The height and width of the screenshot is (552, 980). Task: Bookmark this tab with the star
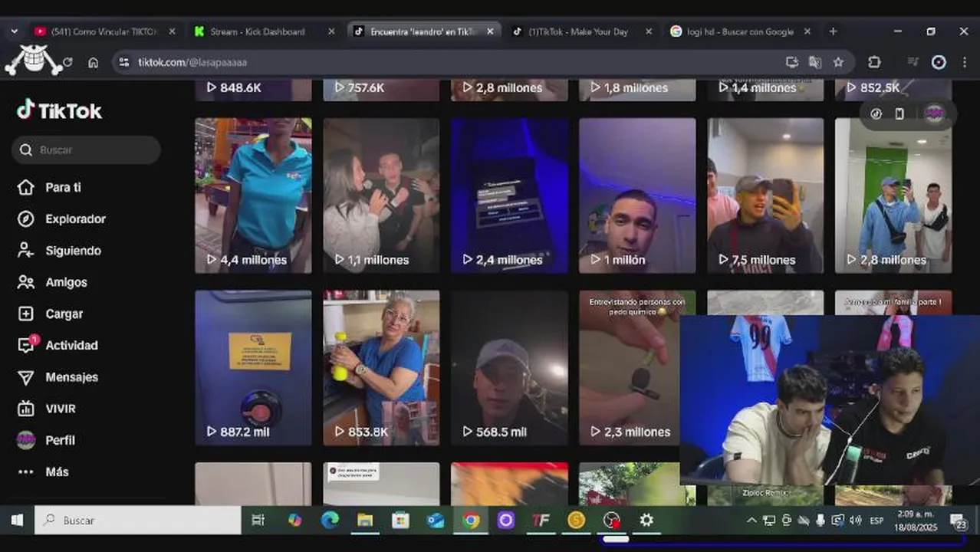click(x=838, y=62)
